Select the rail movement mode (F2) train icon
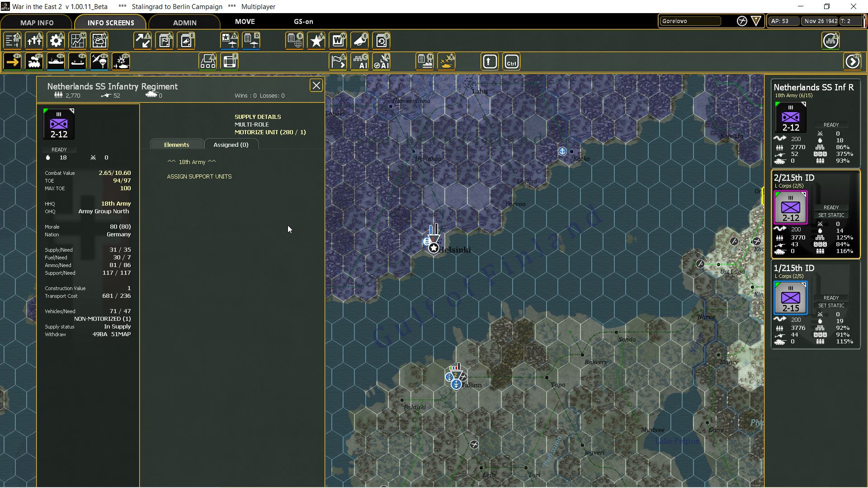The width and height of the screenshot is (868, 488). 34,62
